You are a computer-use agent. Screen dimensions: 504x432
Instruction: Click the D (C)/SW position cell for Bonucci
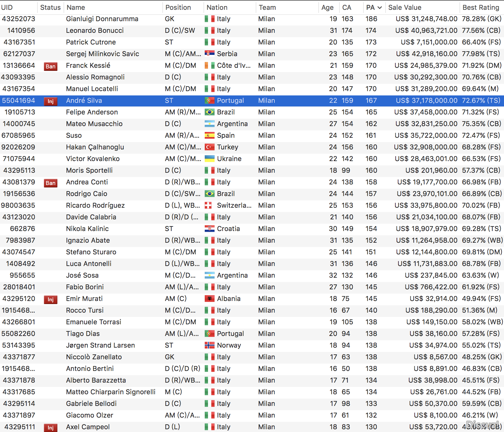(180, 30)
